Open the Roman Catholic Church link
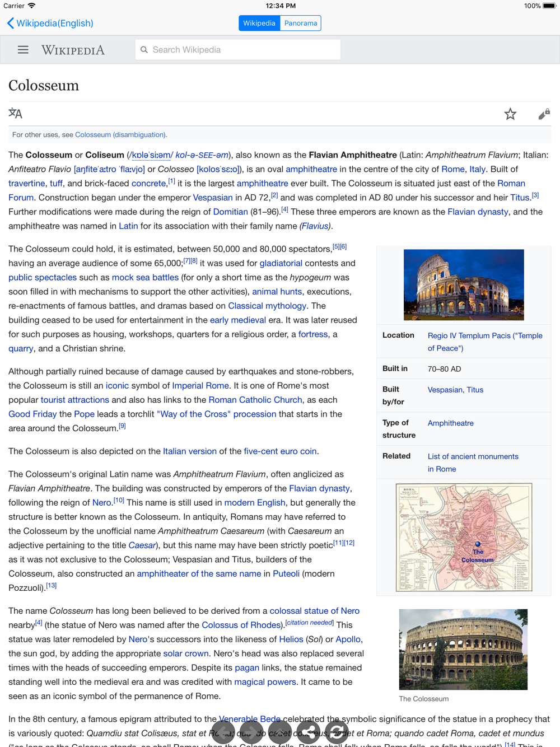Image resolution: width=560 pixels, height=747 pixels. pyautogui.click(x=255, y=400)
